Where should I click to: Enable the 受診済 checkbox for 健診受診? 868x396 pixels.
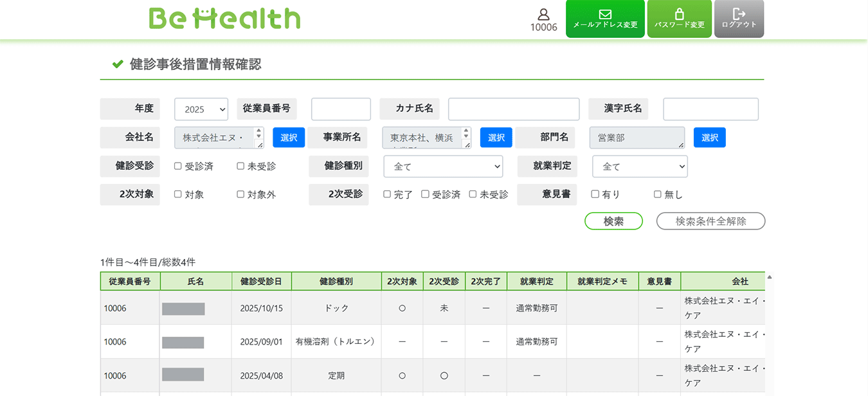click(x=178, y=166)
